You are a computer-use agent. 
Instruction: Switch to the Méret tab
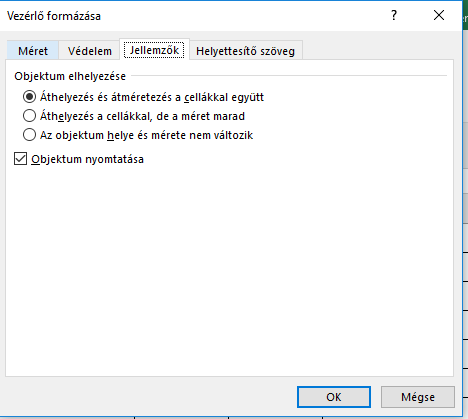coord(33,51)
